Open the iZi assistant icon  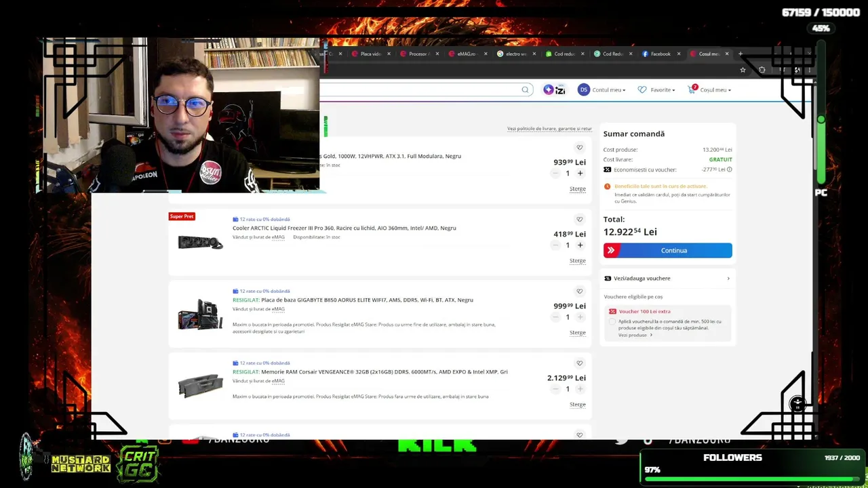click(x=554, y=89)
